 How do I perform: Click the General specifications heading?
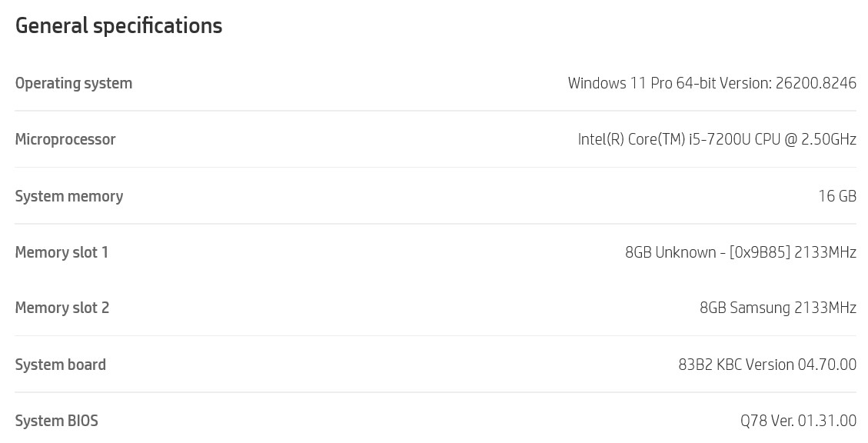coord(118,26)
